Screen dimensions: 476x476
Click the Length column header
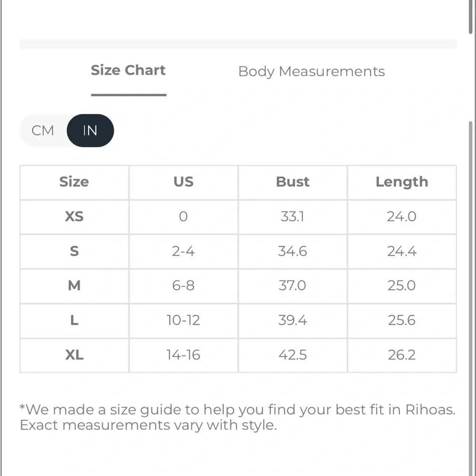[402, 182]
